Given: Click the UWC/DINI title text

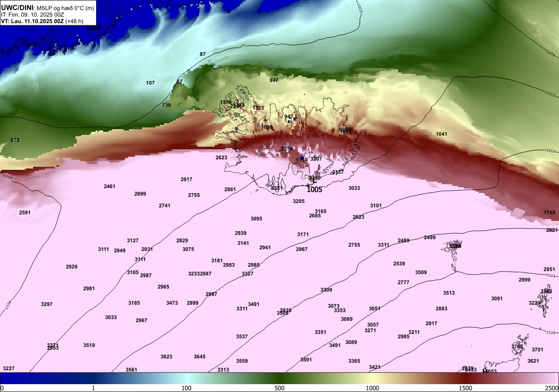Looking at the screenshot, I should click(x=17, y=7).
